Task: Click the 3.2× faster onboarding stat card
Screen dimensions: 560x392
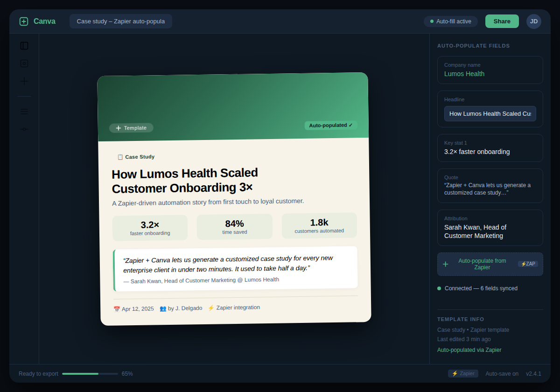Action: point(150,228)
